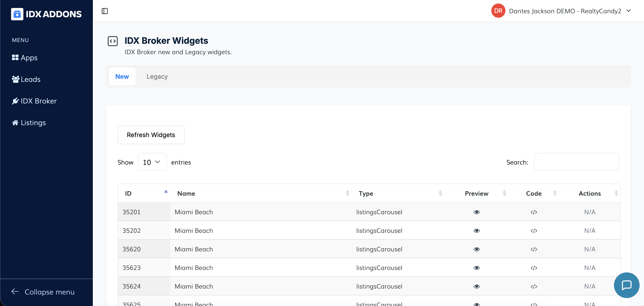This screenshot has width=644, height=306.
Task: Preview widget 35201 with eye icon
Action: click(x=476, y=212)
